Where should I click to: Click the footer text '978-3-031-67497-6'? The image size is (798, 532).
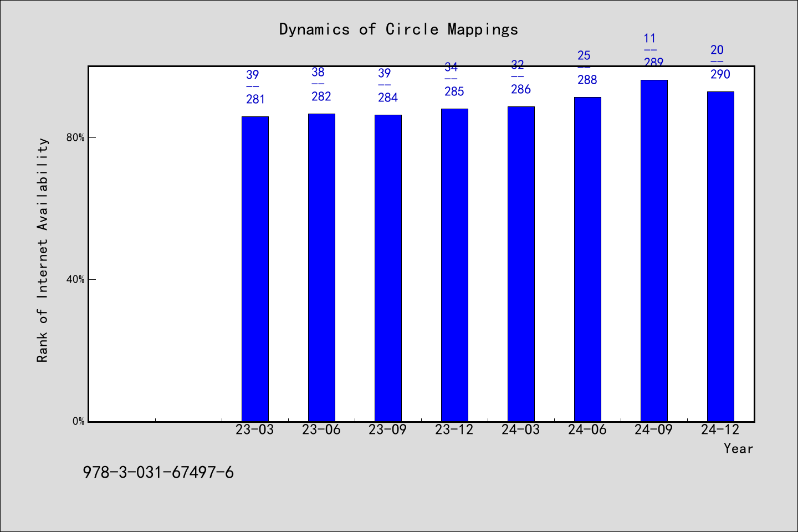(158, 473)
